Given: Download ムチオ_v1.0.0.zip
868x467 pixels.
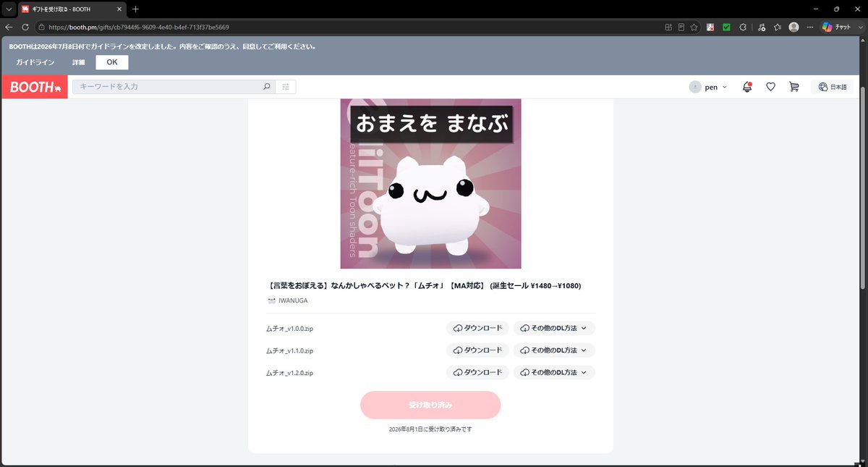Looking at the screenshot, I should [477, 328].
